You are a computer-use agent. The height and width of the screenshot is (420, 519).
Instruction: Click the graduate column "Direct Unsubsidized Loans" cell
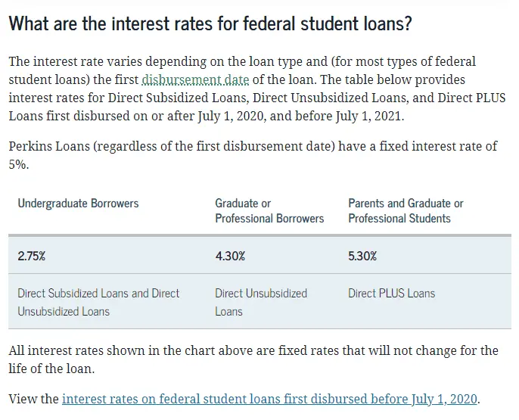tap(260, 302)
